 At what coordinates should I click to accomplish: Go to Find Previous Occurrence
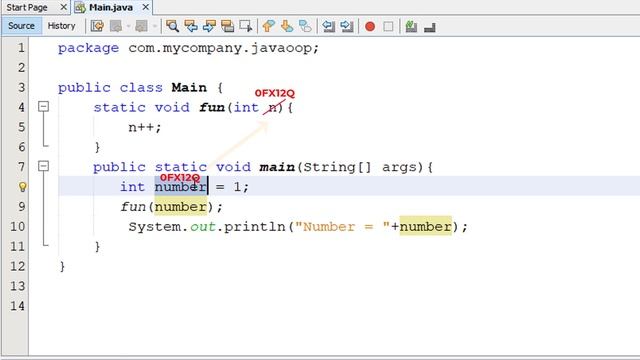pyautogui.click(x=191, y=27)
